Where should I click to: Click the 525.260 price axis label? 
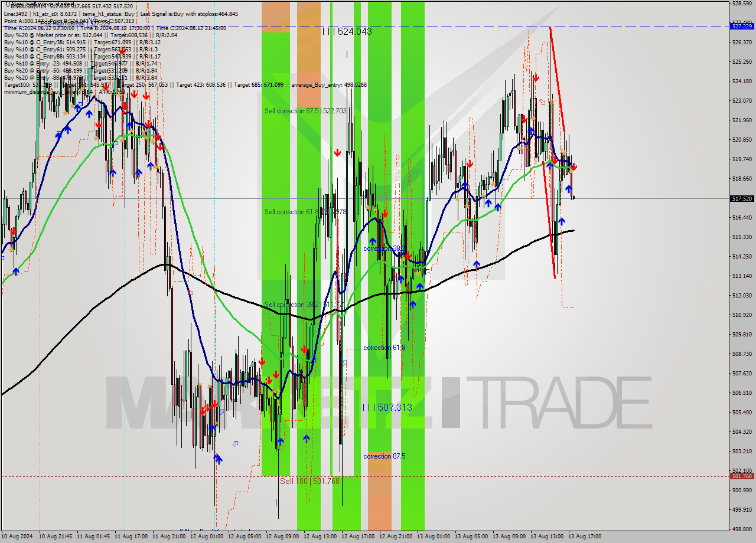click(x=742, y=61)
